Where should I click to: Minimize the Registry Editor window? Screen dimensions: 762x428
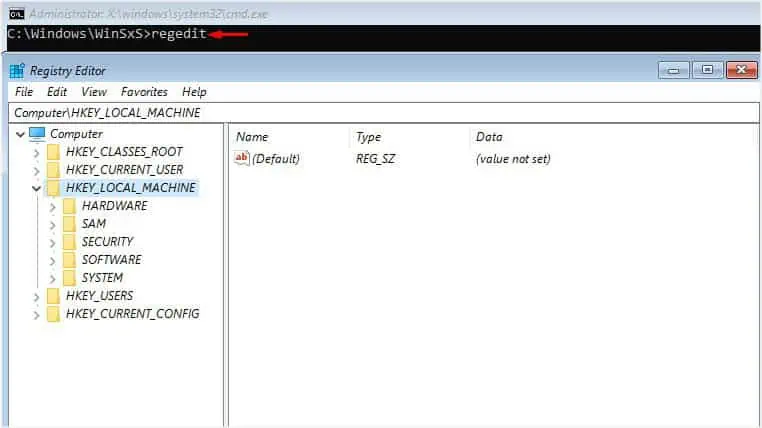tap(674, 70)
